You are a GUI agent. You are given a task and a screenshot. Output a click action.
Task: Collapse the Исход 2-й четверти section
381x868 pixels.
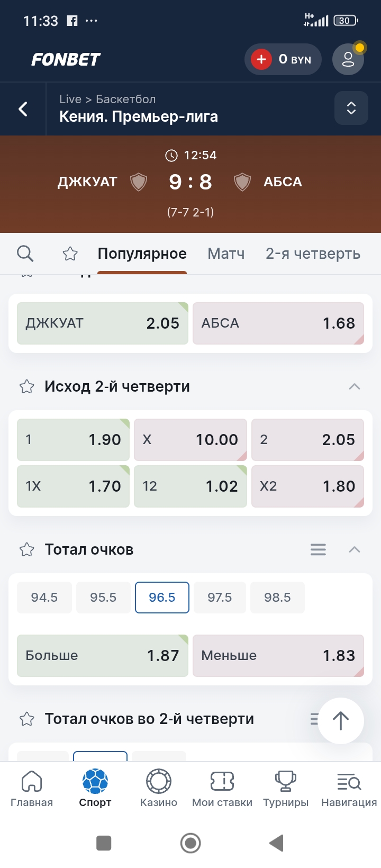tap(355, 387)
